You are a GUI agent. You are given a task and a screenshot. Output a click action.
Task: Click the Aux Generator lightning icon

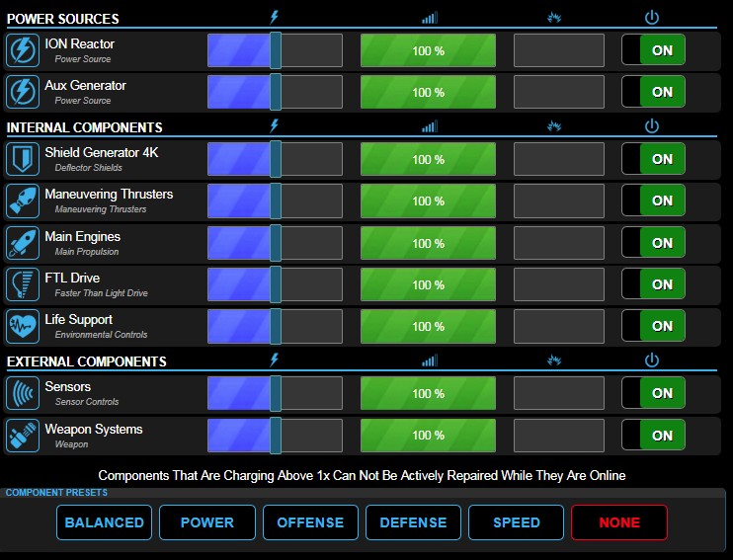pyautogui.click(x=22, y=92)
